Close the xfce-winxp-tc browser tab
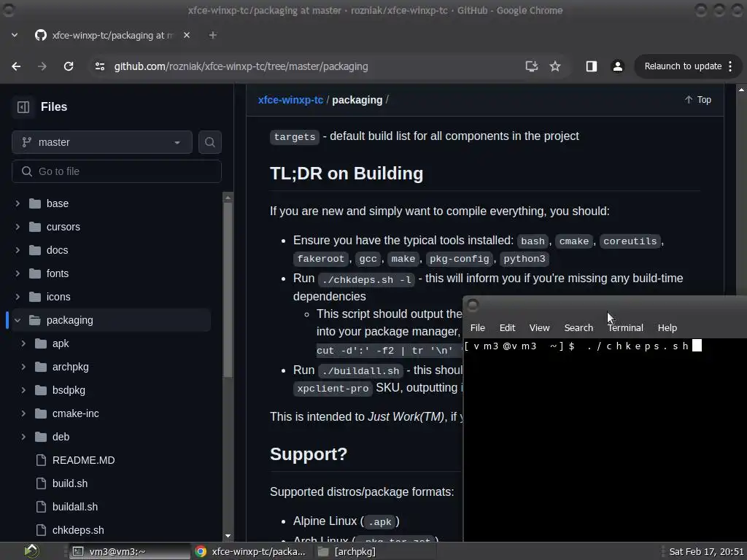This screenshot has width=747, height=560. click(187, 35)
